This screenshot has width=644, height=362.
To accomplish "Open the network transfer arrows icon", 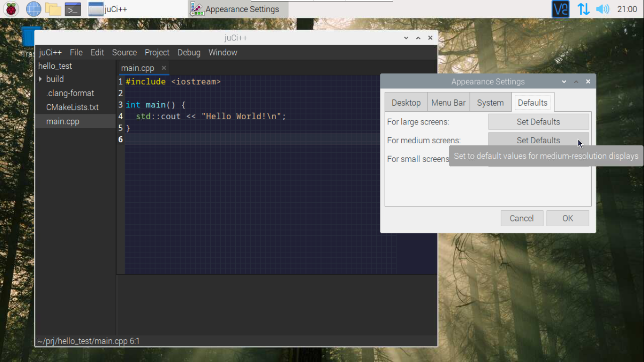I will click(584, 9).
